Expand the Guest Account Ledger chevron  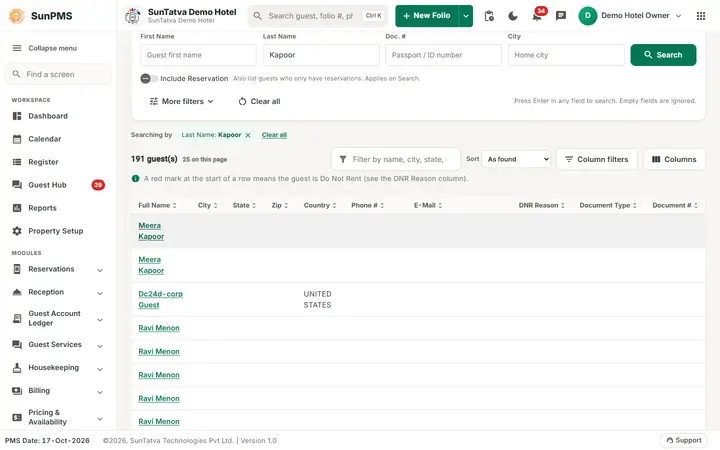point(100,320)
